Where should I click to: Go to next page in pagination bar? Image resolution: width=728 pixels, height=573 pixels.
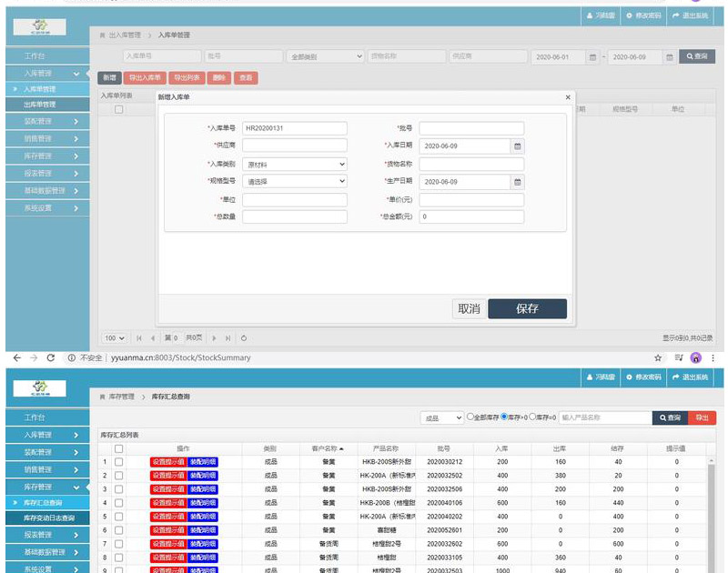(215, 338)
